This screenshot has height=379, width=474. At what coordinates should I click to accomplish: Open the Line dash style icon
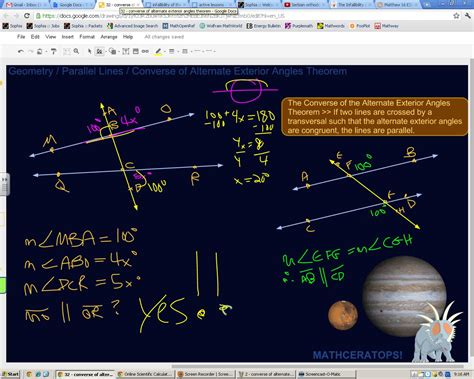click(184, 51)
